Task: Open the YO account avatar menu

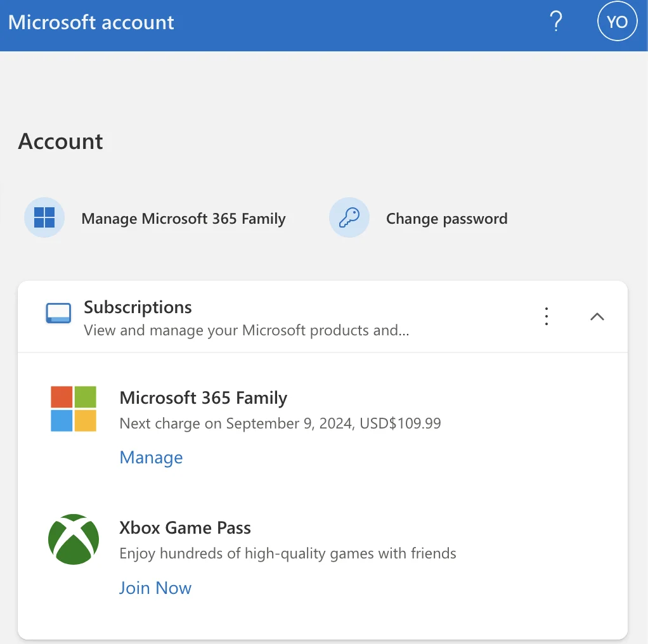Action: (617, 22)
